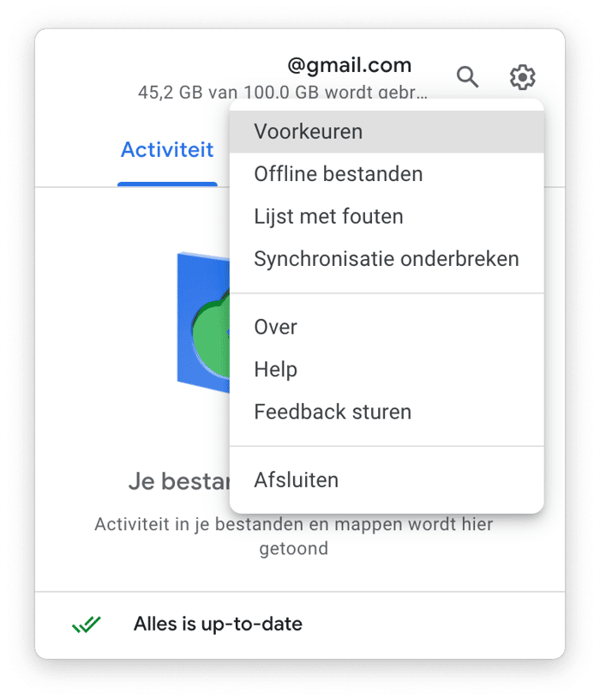Click the blue underline beneath Activiteit
Image resolution: width=600 pixels, height=700 pixels.
[x=167, y=184]
